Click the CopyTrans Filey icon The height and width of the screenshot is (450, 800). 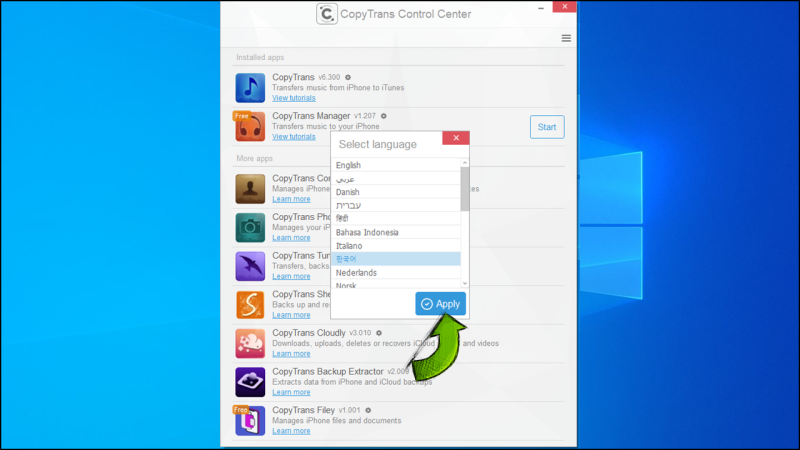(250, 421)
